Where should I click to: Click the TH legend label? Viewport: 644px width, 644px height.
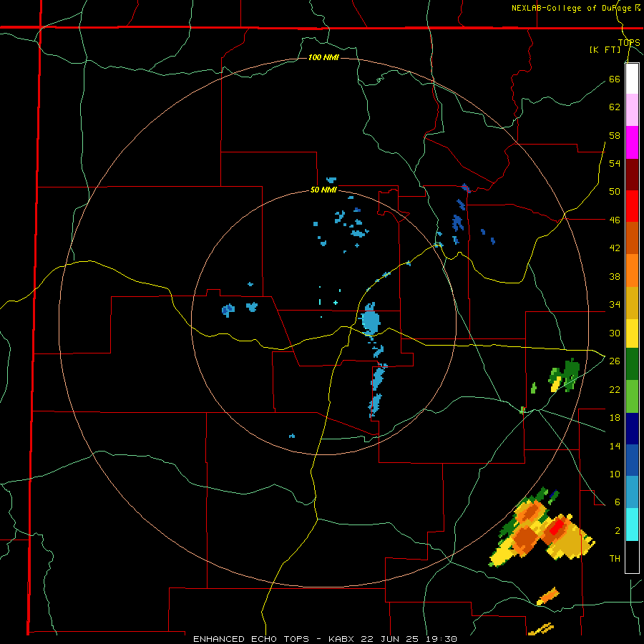coord(615,558)
